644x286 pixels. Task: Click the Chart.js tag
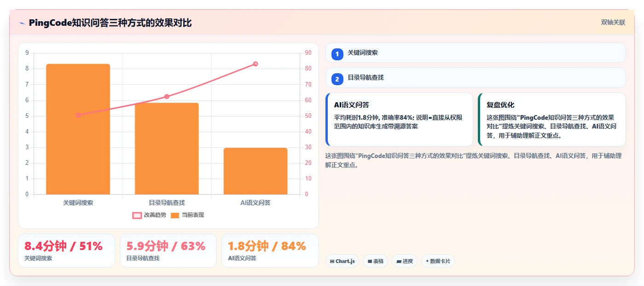pos(342,261)
